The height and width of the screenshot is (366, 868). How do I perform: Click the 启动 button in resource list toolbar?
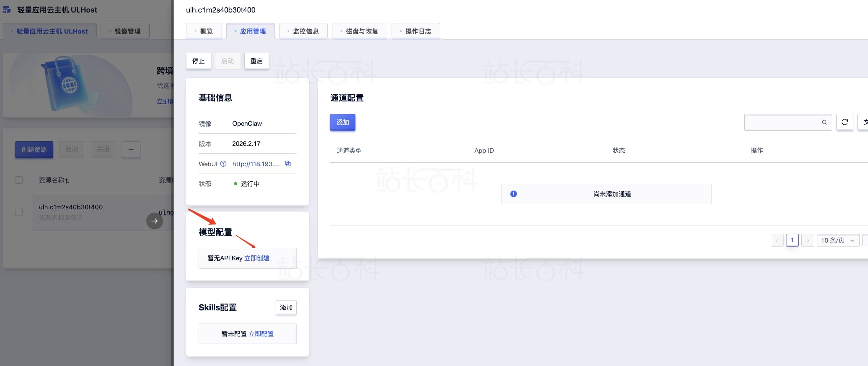[72, 149]
